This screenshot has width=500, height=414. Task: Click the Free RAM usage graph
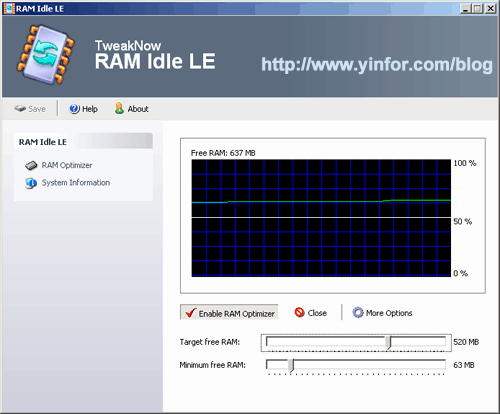click(x=321, y=218)
